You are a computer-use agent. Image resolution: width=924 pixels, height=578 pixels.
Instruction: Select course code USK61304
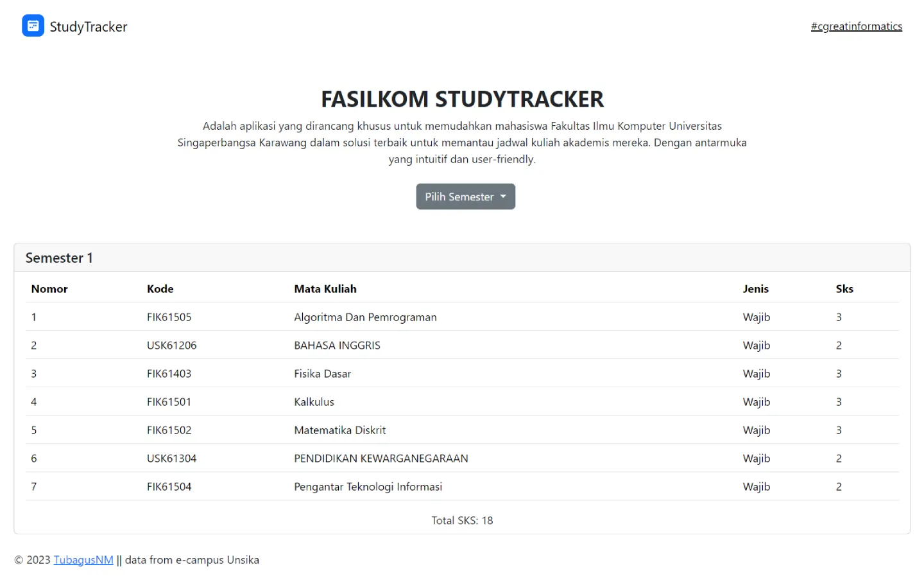pyautogui.click(x=172, y=459)
